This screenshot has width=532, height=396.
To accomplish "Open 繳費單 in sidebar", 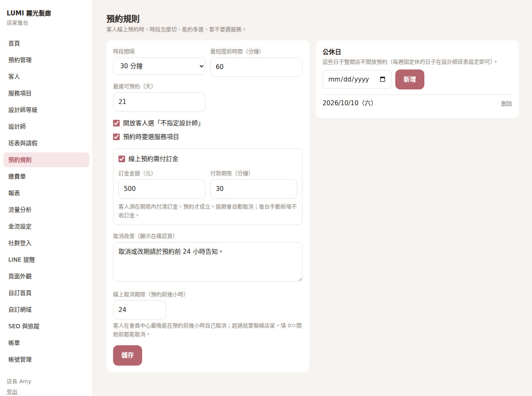I will tap(46, 176).
